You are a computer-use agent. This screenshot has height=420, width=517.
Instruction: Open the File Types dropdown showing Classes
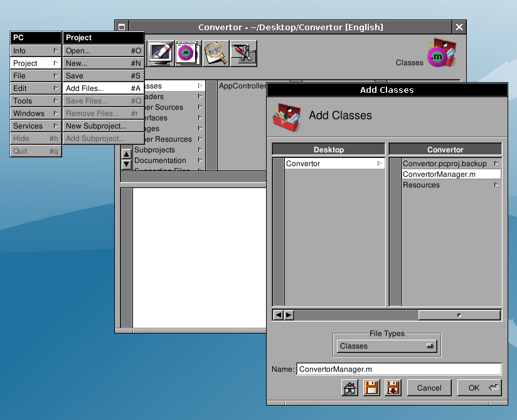pos(386,345)
